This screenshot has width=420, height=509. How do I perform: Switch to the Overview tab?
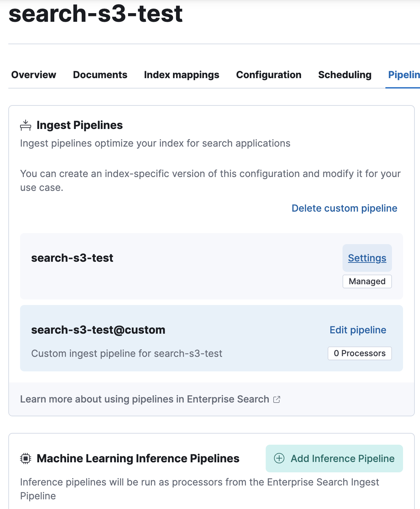pyautogui.click(x=34, y=75)
